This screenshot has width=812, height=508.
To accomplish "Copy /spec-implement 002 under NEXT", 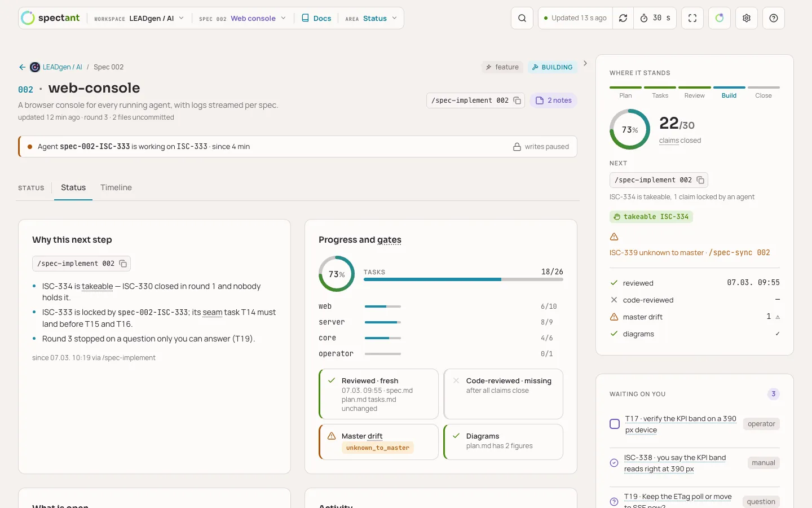I will coord(700,180).
